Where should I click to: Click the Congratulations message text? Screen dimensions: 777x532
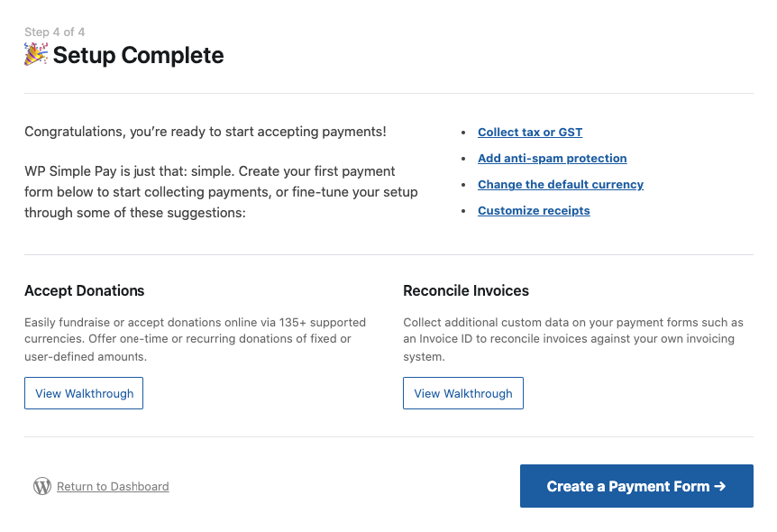click(206, 132)
